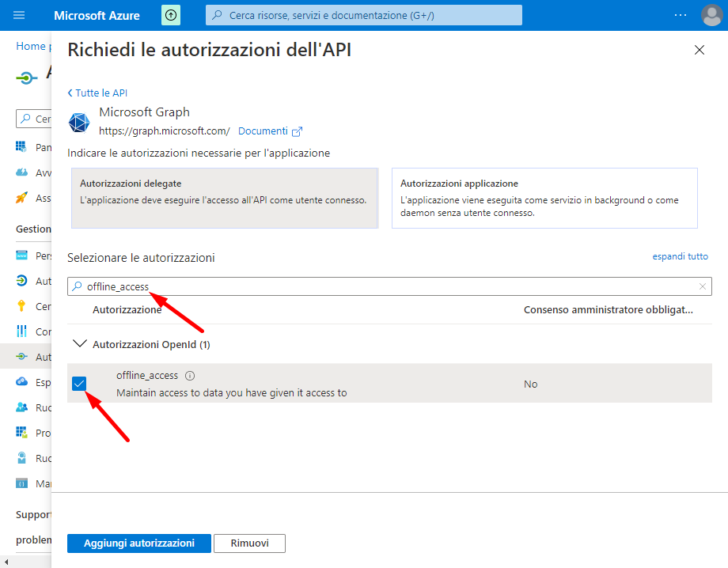This screenshot has height=568, width=728.
Task: Click the Autorizzazione column header
Action: [127, 309]
